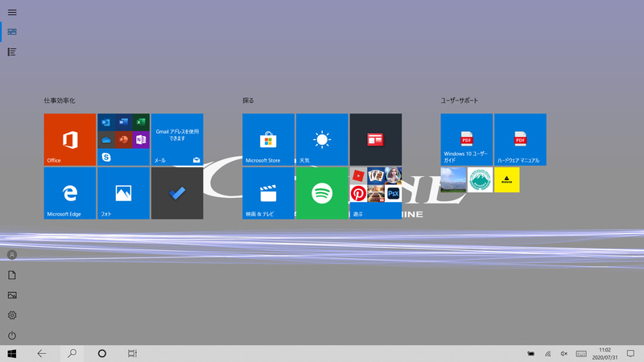Open Pictures from the Start sidebar
This screenshot has width=644, height=362.
click(x=12, y=295)
